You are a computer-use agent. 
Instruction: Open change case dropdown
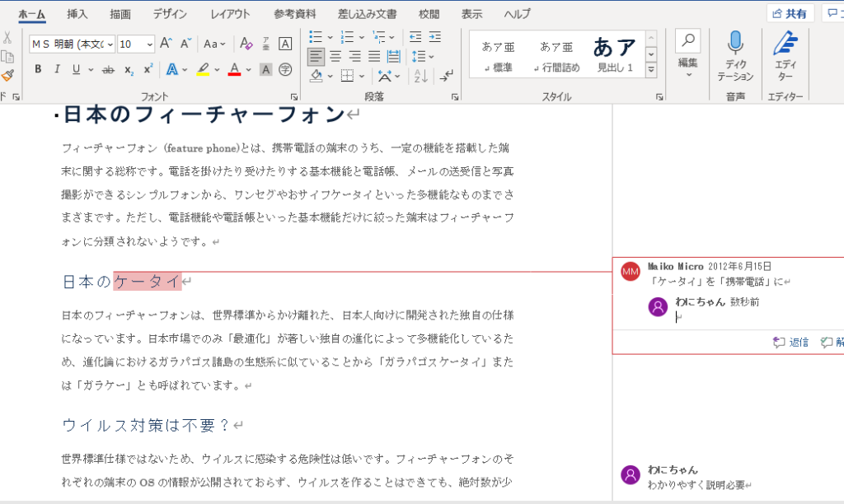click(x=214, y=44)
